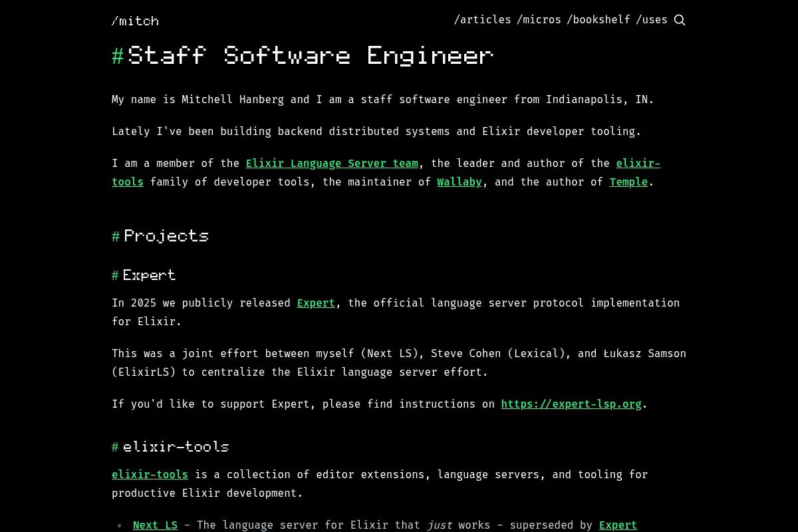Click the 'Projects' heading text
Screen dimensions: 798x532
[166, 236]
